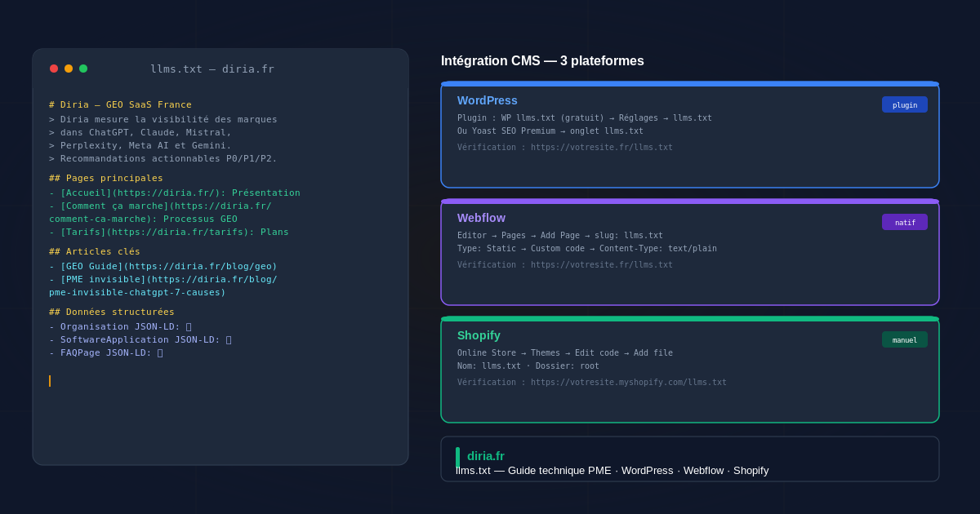Click the 'diria.fr' brand name in footer
Screen dimensions: 980x514
[486, 456]
